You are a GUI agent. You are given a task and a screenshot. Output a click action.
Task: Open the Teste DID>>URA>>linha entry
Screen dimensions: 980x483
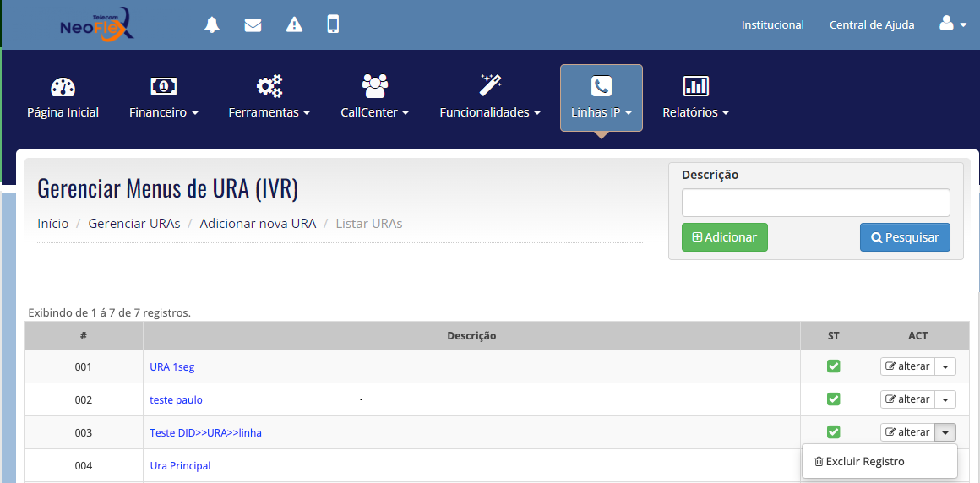(x=205, y=432)
